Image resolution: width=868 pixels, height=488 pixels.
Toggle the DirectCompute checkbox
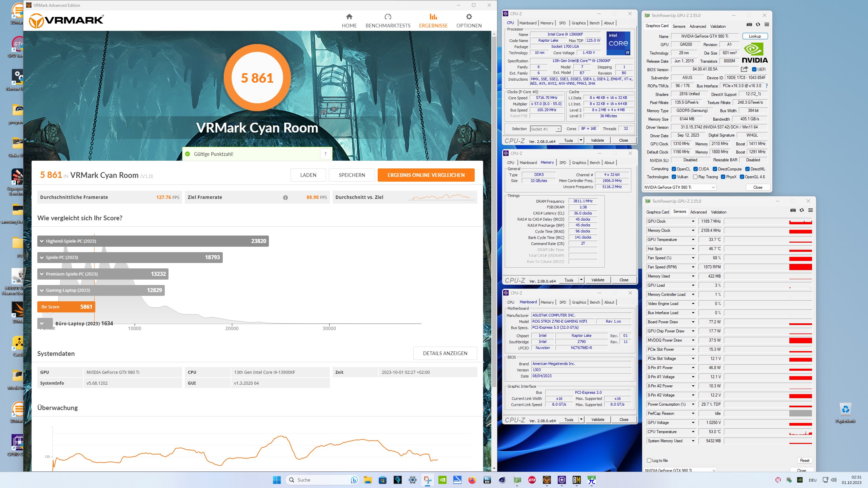[x=715, y=169]
